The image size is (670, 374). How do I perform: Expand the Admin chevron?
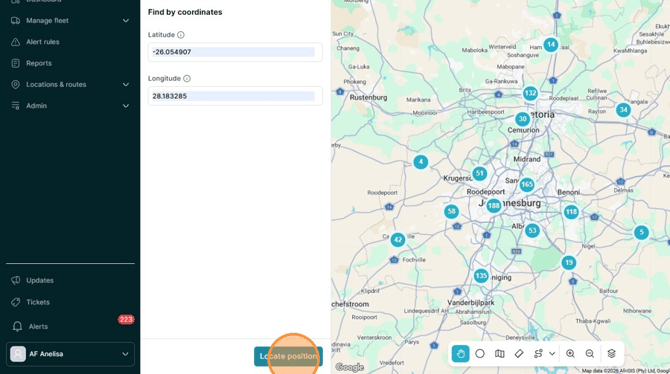[126, 106]
